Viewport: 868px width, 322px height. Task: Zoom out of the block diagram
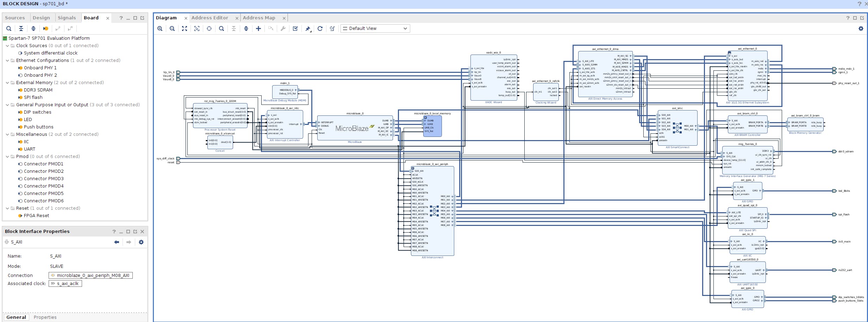click(x=172, y=29)
